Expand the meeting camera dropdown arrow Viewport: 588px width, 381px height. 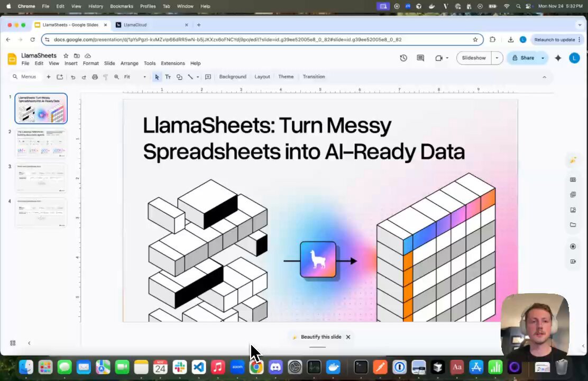pyautogui.click(x=447, y=58)
